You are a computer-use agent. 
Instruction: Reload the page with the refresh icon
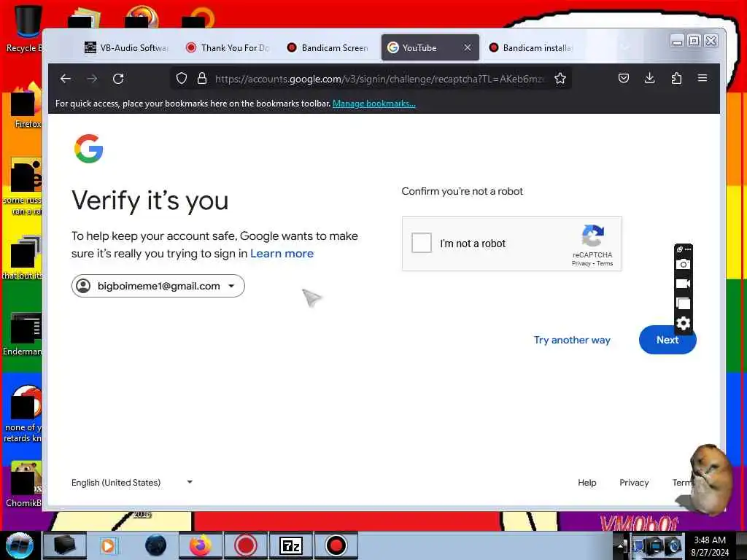[118, 79]
